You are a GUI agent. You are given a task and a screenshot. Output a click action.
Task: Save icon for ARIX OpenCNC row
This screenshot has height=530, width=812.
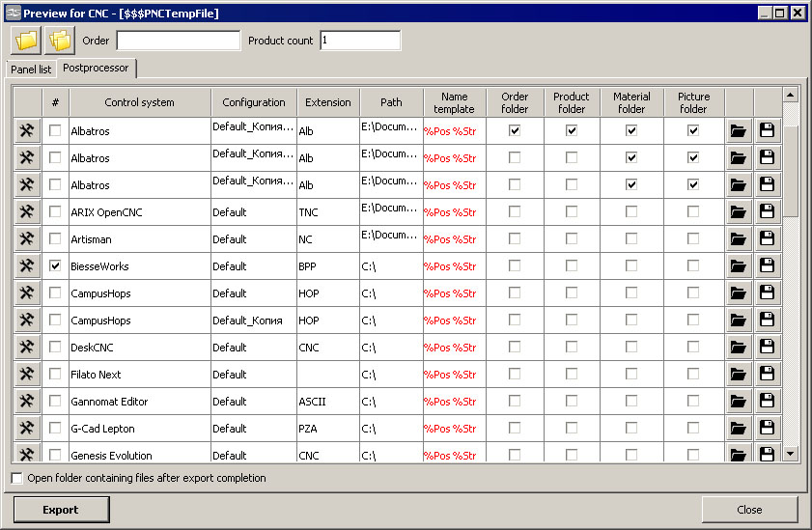pos(768,211)
